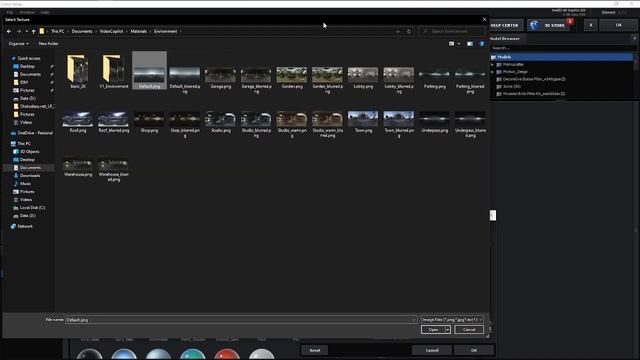Screen dimensions: 640x360
Task: Click Documents in the breadcrumb path
Action: [x=82, y=31]
